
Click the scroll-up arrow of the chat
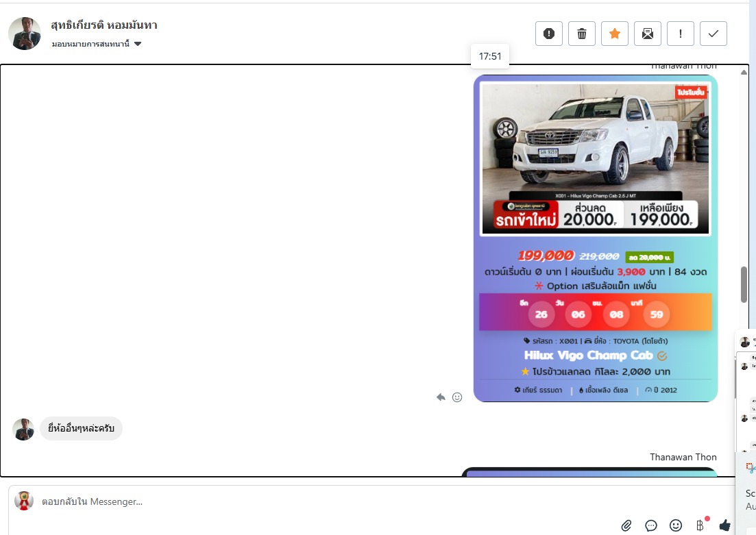pos(744,73)
